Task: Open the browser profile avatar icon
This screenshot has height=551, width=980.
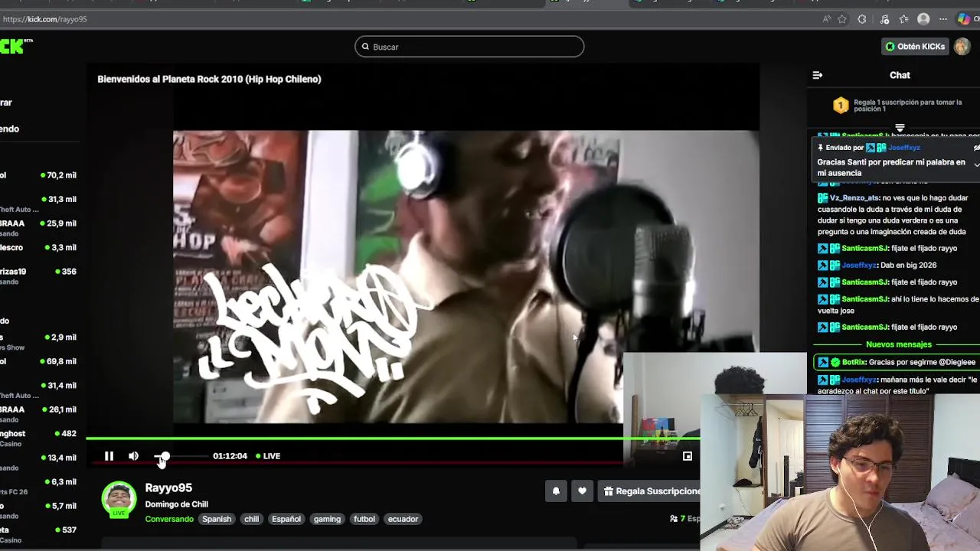Action: point(923,19)
